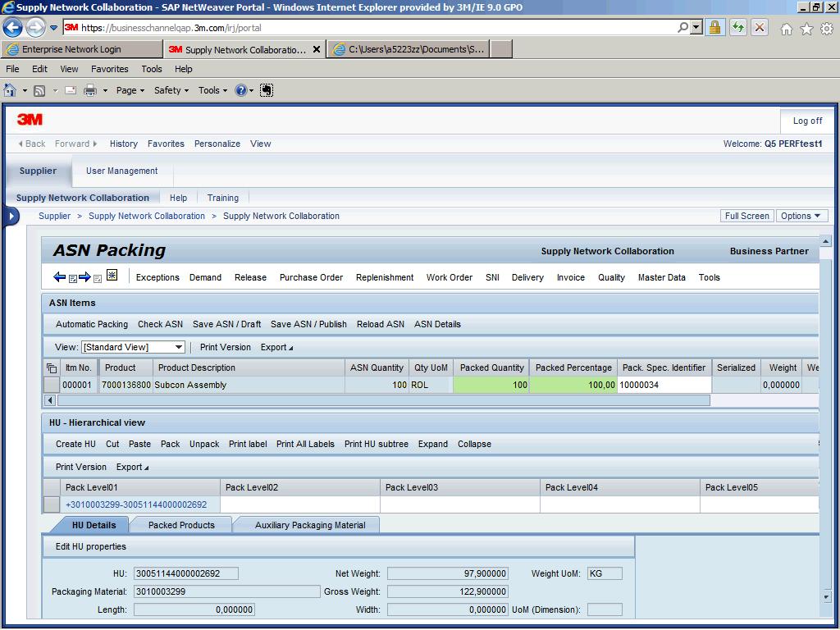This screenshot has height=630, width=840.
Task: Open browser tools gear icon
Action: pyautogui.click(x=827, y=29)
